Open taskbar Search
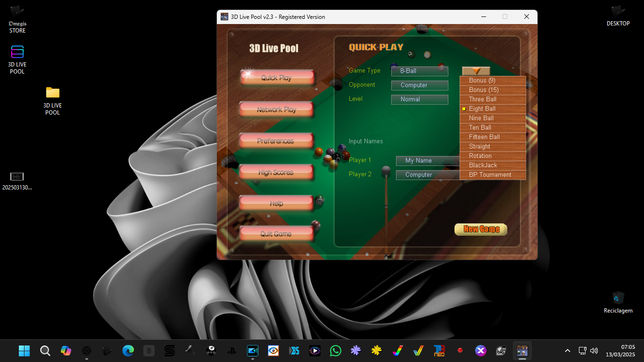Screen dimensions: 644x362 click(x=45, y=351)
